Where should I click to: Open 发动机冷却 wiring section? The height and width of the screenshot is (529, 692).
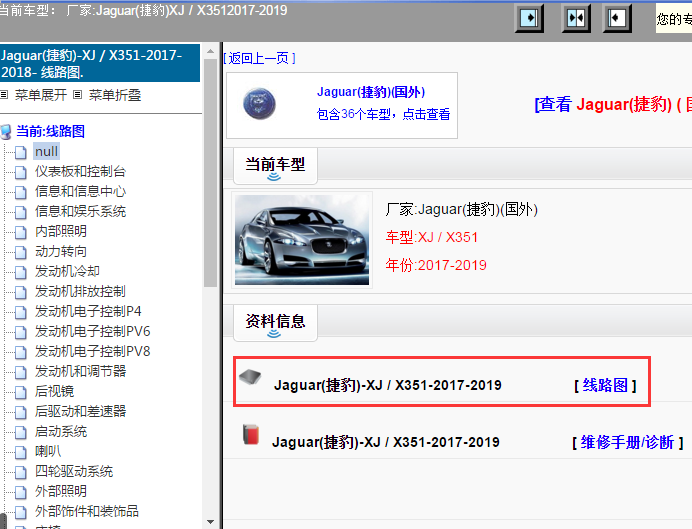point(67,271)
